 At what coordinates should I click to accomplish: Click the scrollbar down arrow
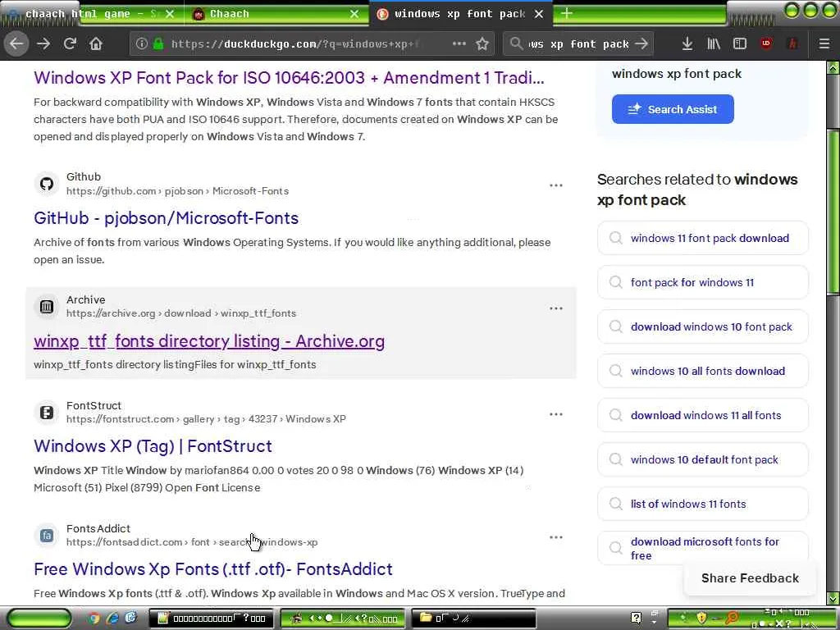[x=833, y=598]
